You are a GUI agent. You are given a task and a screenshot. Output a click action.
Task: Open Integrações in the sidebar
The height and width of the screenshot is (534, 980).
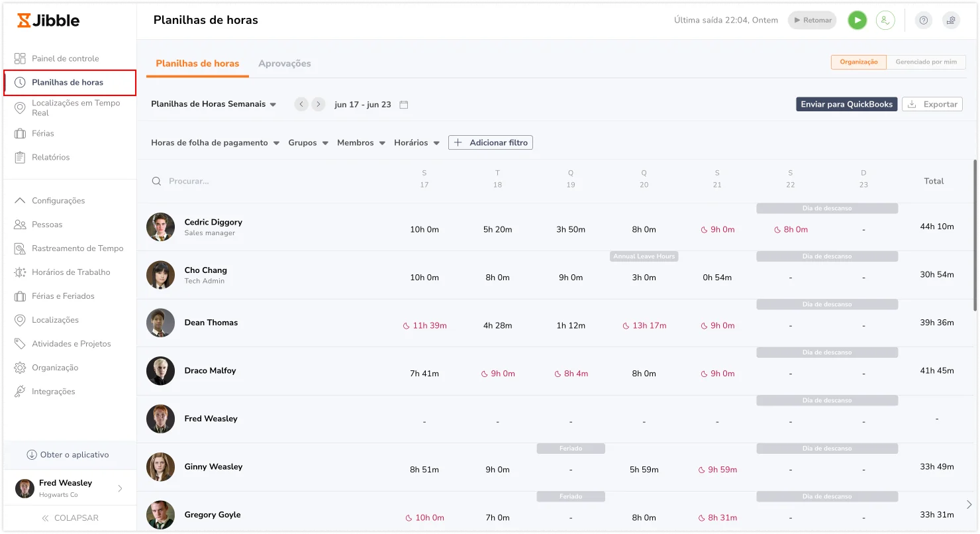click(x=53, y=392)
